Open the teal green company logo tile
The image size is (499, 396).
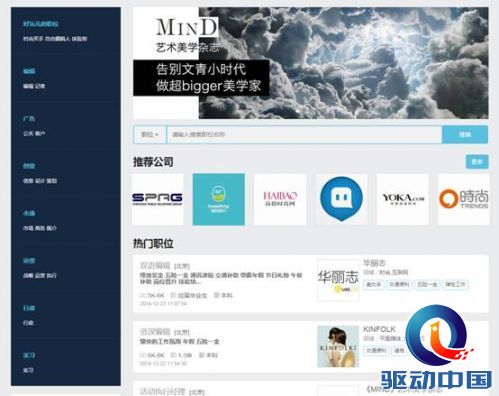(x=219, y=199)
